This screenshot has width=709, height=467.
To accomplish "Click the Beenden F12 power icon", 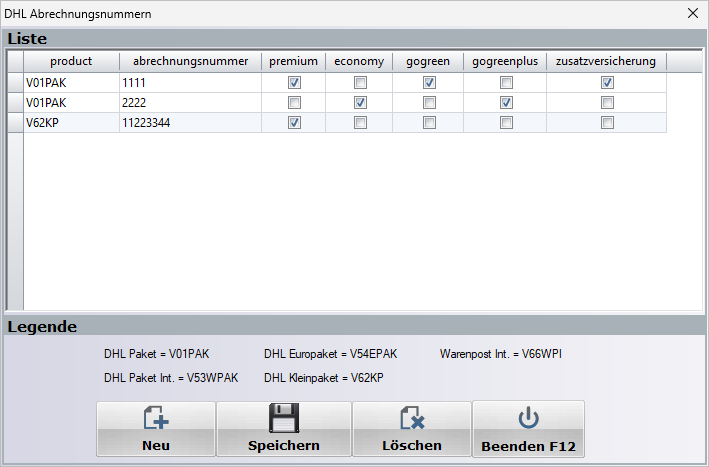I will pyautogui.click(x=528, y=419).
